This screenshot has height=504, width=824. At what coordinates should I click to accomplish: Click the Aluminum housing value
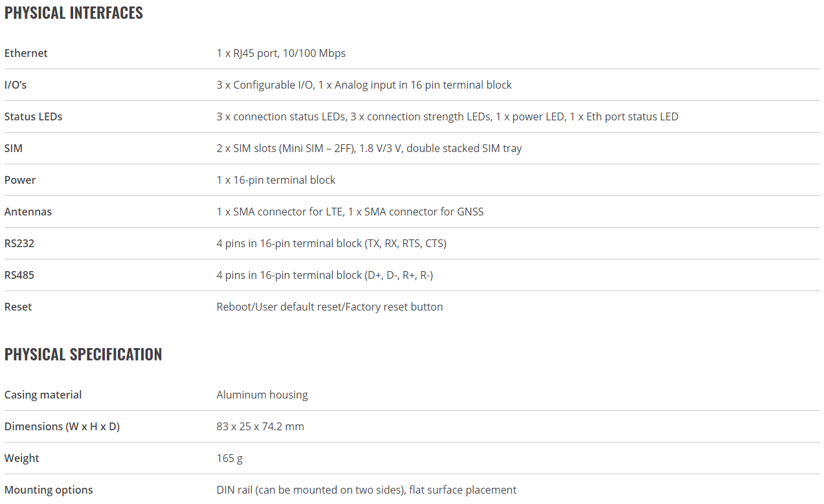click(x=262, y=395)
